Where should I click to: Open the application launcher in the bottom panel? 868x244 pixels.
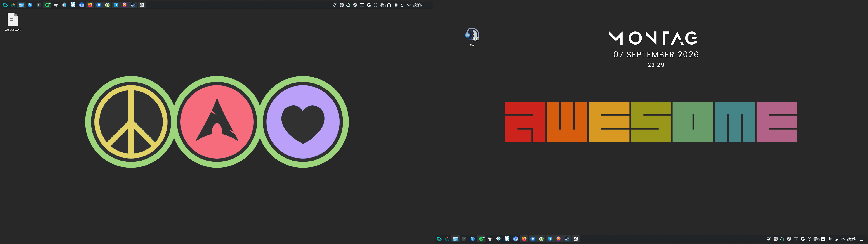pyautogui.click(x=439, y=239)
